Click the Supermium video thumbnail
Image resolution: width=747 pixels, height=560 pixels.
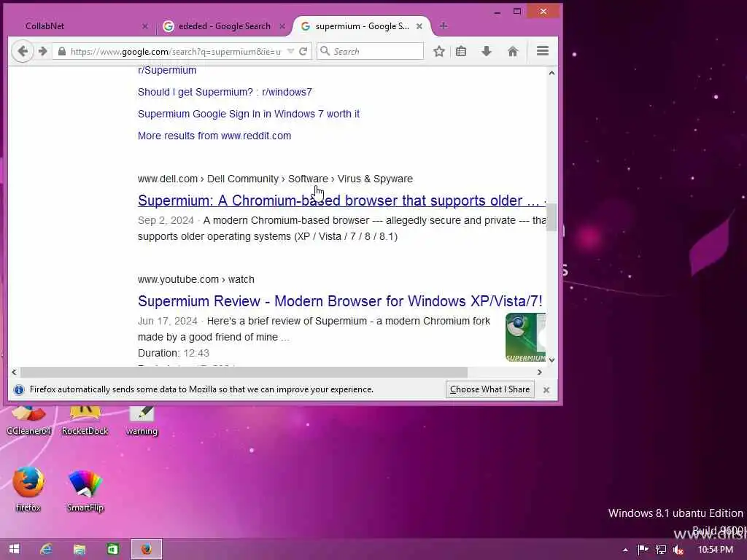coord(525,337)
